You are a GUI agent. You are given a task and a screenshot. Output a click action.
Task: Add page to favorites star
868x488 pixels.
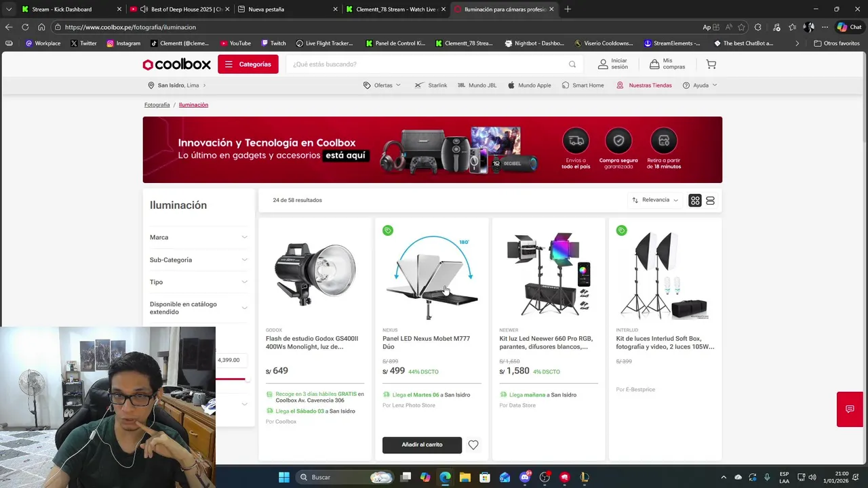coord(741,27)
